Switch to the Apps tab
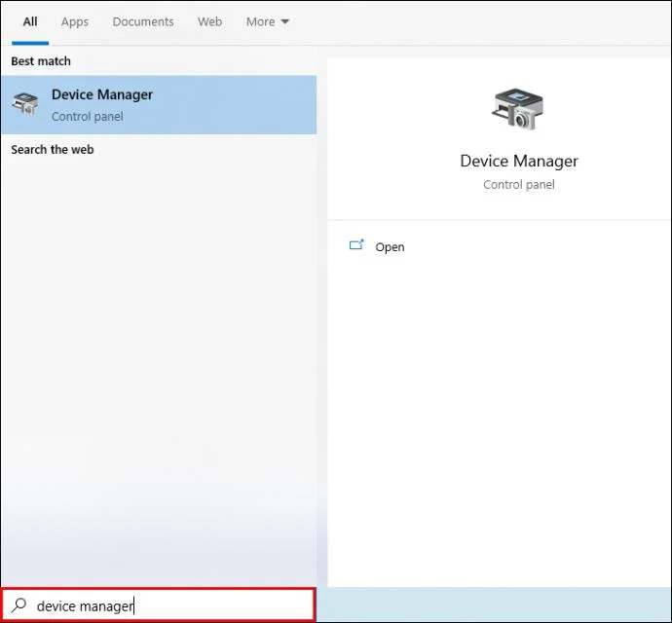The image size is (672, 623). [x=75, y=21]
